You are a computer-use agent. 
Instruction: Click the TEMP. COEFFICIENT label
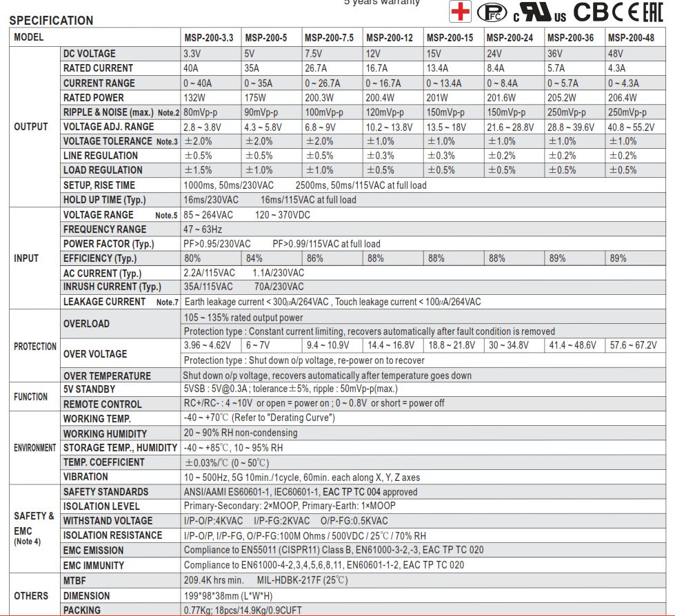click(x=103, y=462)
